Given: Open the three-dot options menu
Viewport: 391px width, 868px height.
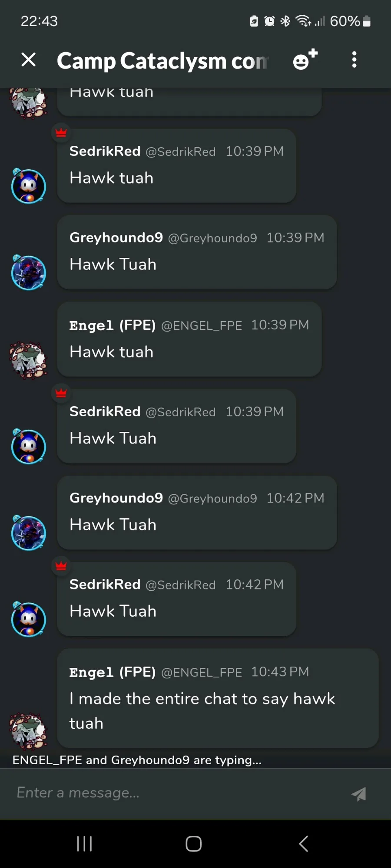Looking at the screenshot, I should (x=355, y=59).
